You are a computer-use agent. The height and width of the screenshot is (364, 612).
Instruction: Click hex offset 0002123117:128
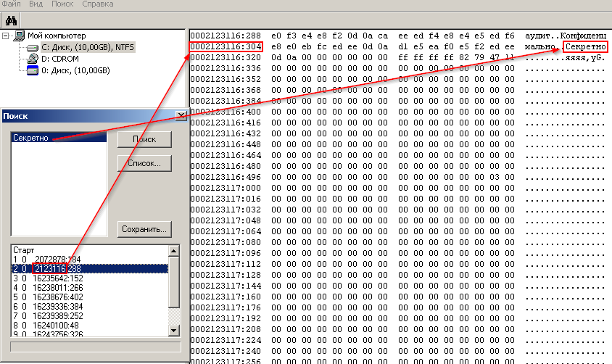[226, 275]
